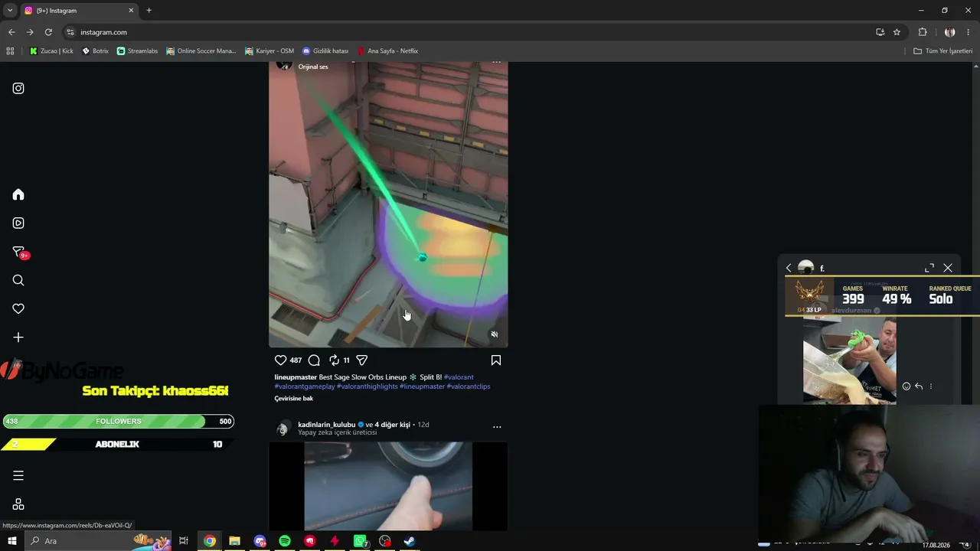Screen dimensions: 980x551
Task: Open a new Chrome tab
Action: click(x=149, y=10)
